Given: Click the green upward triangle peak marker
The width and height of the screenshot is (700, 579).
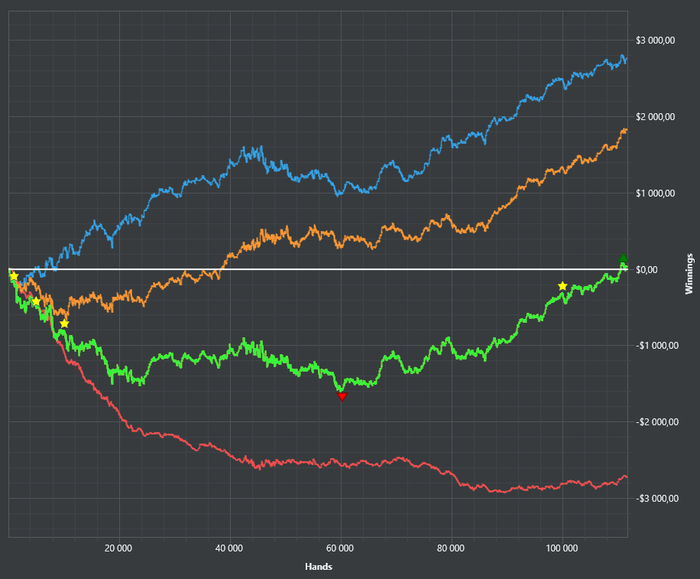Looking at the screenshot, I should click(624, 258).
